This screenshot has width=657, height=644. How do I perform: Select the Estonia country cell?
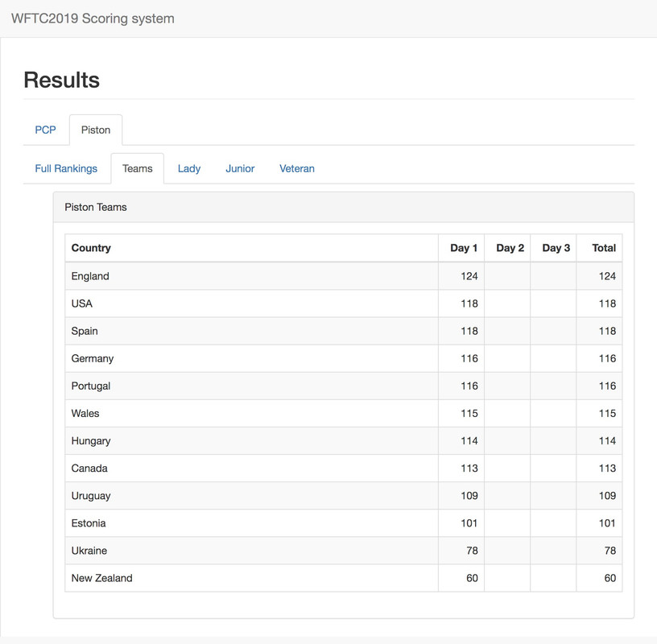252,523
